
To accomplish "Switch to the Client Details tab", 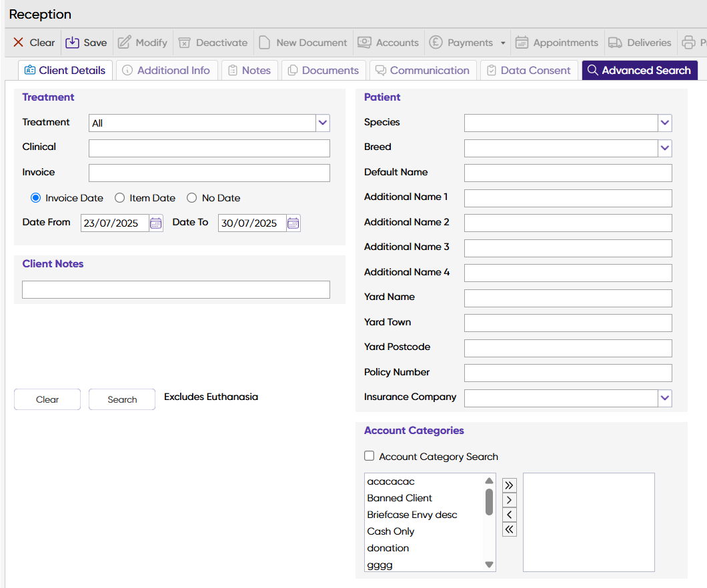I will [65, 70].
